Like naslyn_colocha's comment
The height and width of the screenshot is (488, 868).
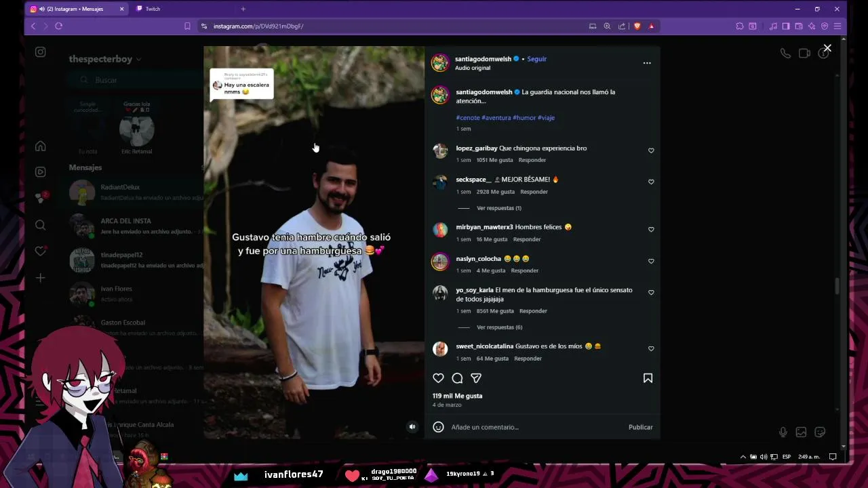[651, 261]
